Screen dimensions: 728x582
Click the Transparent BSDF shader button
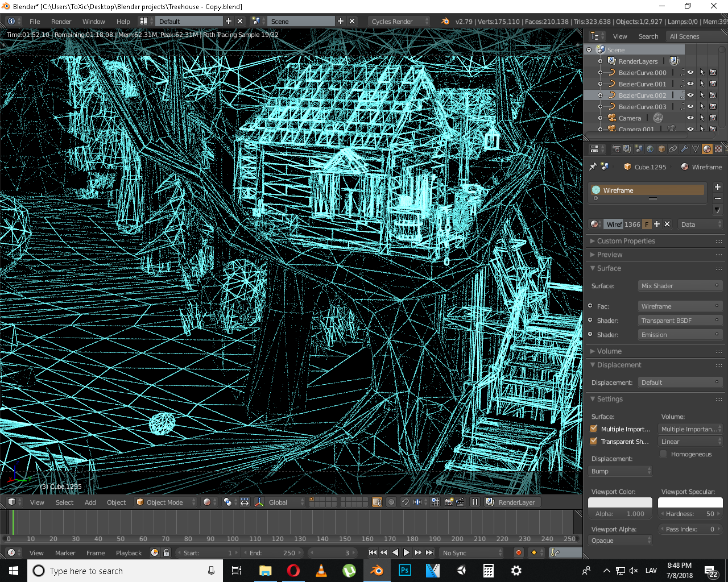680,321
